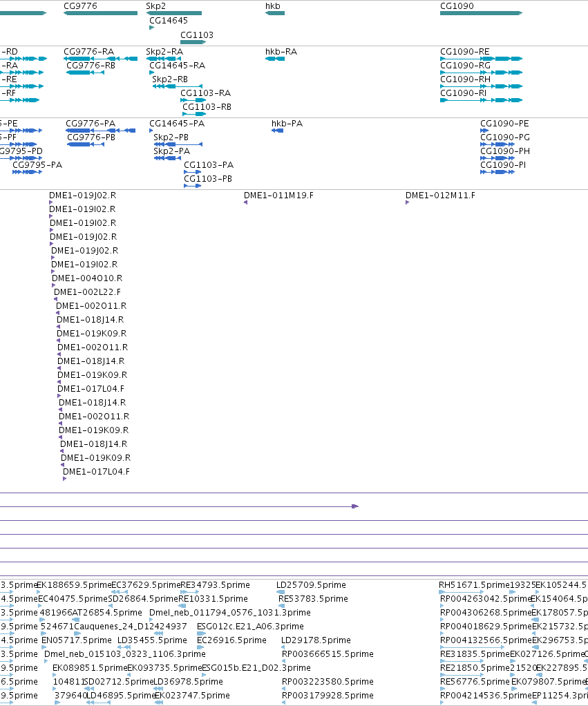The height and width of the screenshot is (706, 588).
Task: Click protein CG9776-PB label
Action: (x=91, y=137)
